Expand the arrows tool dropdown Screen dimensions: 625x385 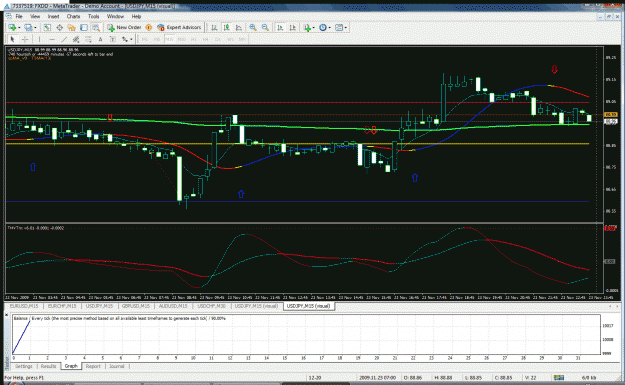coord(131,39)
